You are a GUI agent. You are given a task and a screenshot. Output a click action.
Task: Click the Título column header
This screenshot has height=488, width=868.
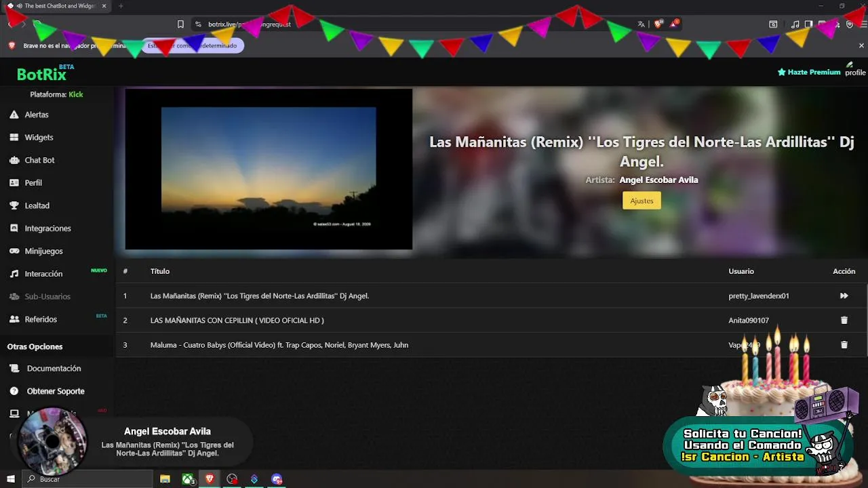(x=160, y=271)
